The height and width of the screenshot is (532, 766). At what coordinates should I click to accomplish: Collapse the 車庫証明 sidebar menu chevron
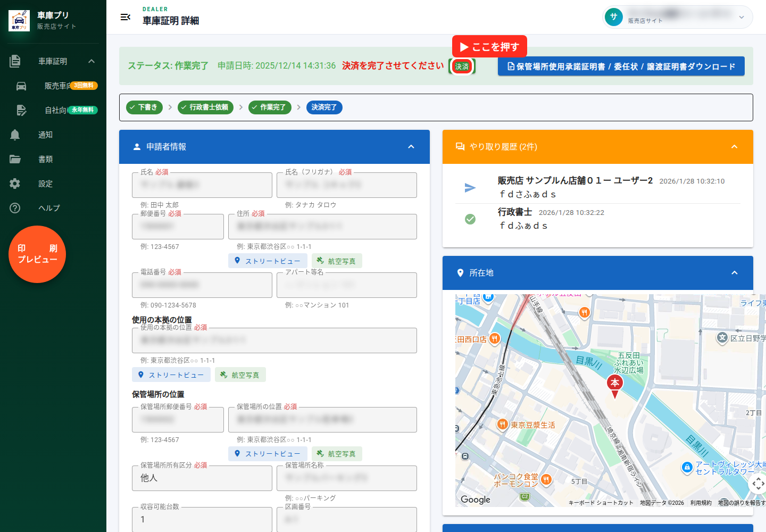pyautogui.click(x=91, y=61)
